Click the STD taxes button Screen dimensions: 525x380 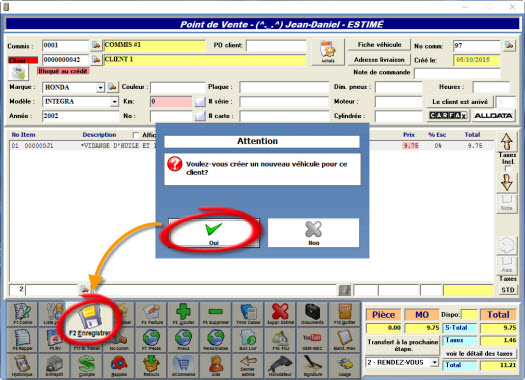(x=507, y=290)
